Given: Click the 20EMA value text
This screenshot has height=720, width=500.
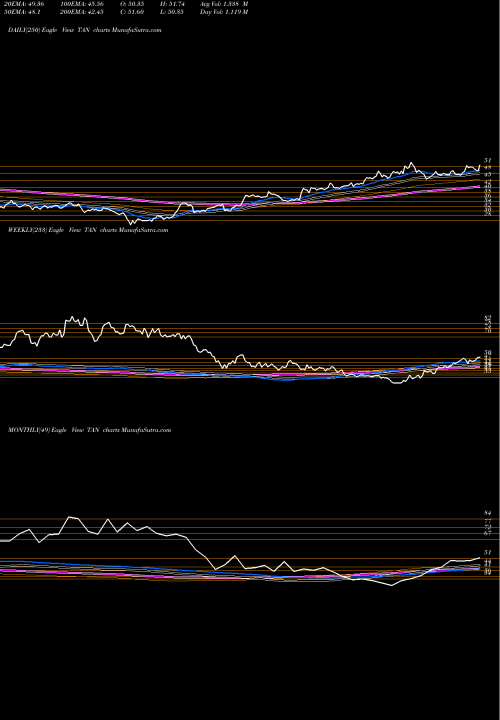Looking at the screenshot, I should coord(24,4).
